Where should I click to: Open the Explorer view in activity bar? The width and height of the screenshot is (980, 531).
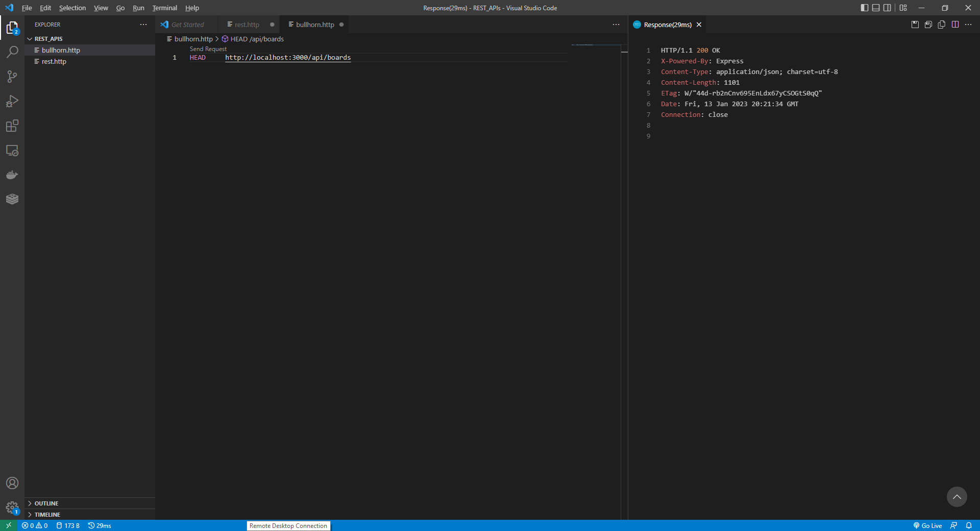pos(12,28)
